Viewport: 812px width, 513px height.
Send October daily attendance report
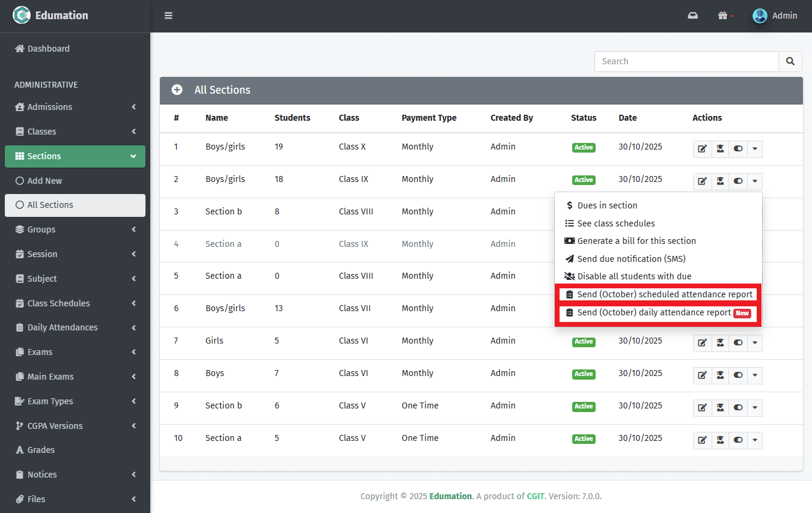[658, 313]
